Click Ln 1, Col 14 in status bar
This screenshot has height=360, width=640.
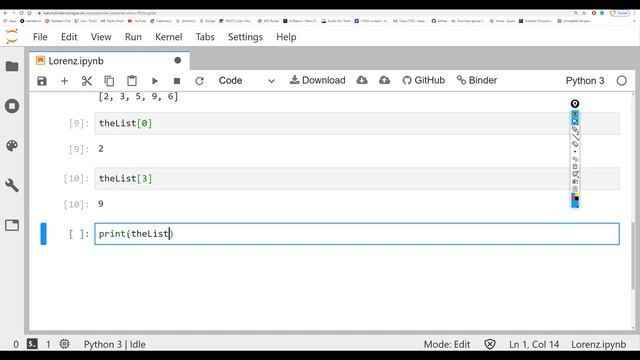click(x=534, y=344)
